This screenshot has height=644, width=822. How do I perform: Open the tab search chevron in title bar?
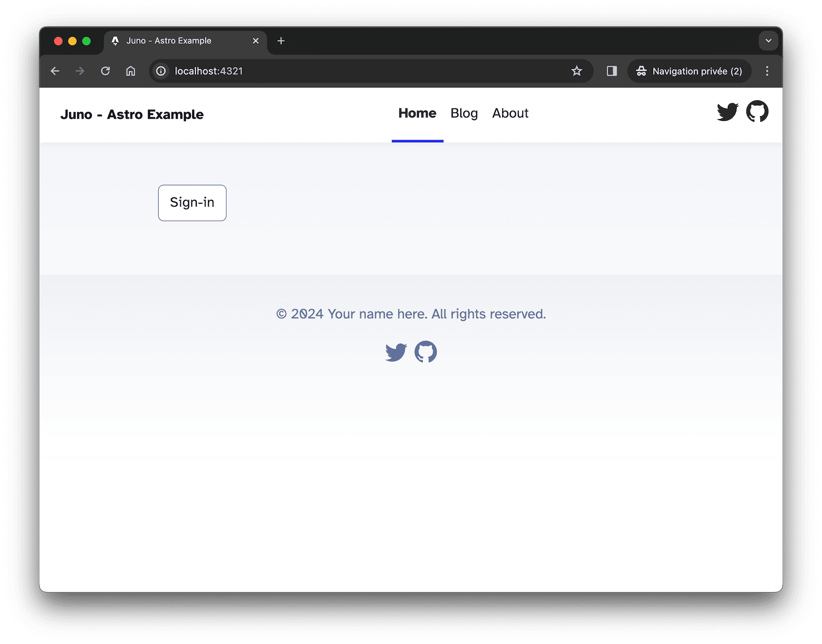(768, 41)
